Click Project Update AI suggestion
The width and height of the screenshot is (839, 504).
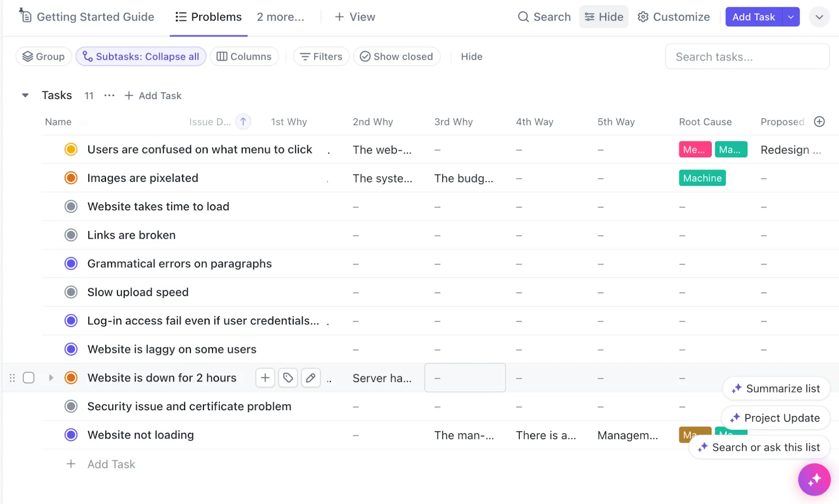[x=776, y=418]
